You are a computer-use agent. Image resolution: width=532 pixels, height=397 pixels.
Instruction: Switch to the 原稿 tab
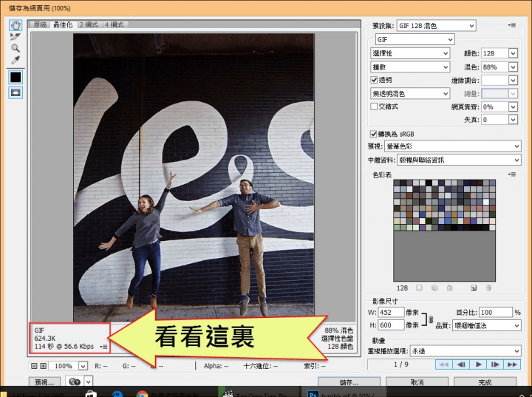tap(41, 24)
